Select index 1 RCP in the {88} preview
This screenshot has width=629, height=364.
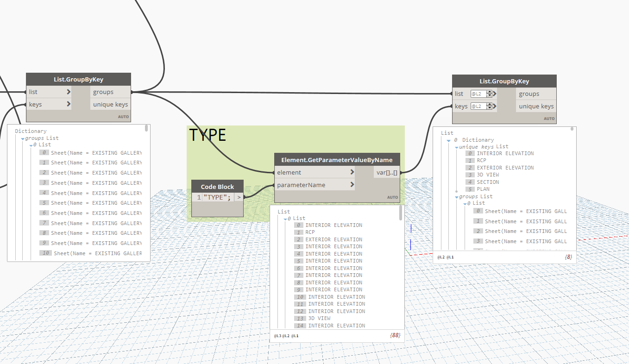[x=304, y=232]
